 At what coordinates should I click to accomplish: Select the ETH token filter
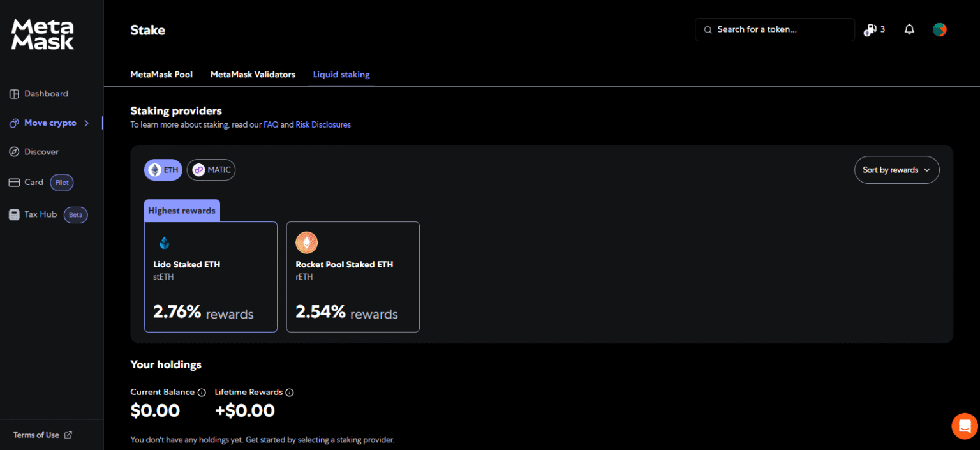(x=163, y=170)
